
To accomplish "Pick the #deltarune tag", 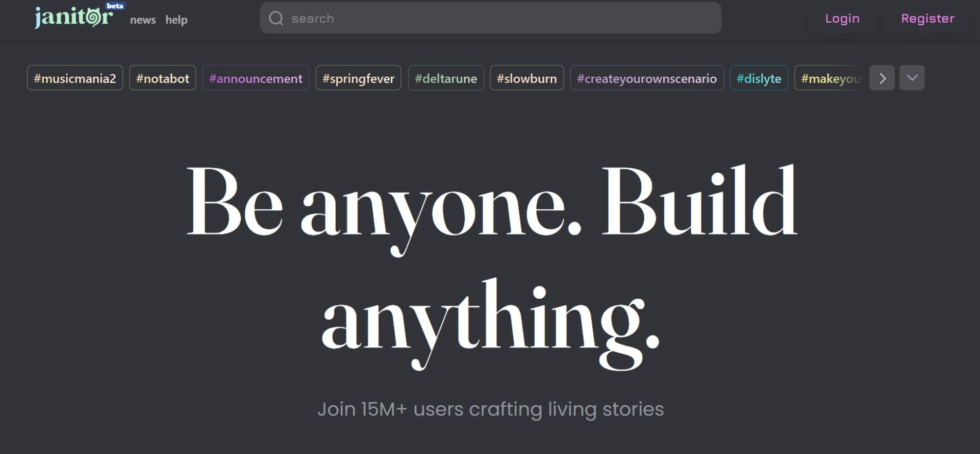I will [446, 78].
